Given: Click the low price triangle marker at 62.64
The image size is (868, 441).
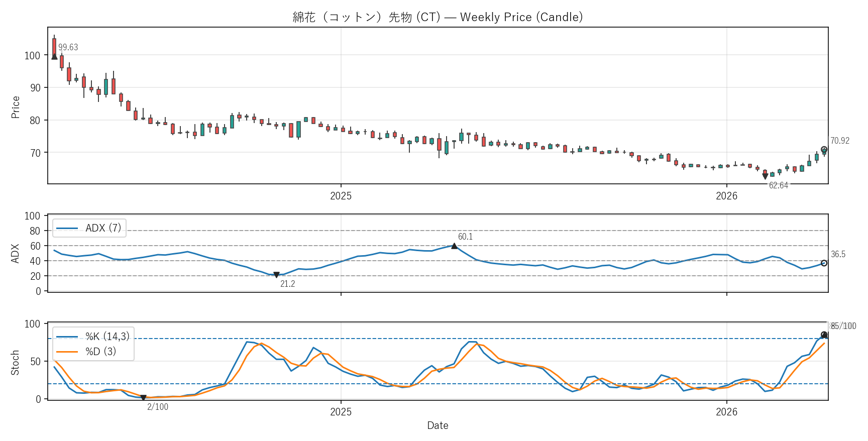Looking at the screenshot, I should coord(765,176).
